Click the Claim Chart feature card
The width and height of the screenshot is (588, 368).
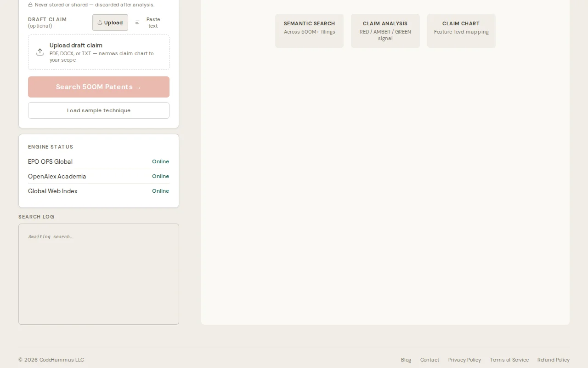coord(461,31)
